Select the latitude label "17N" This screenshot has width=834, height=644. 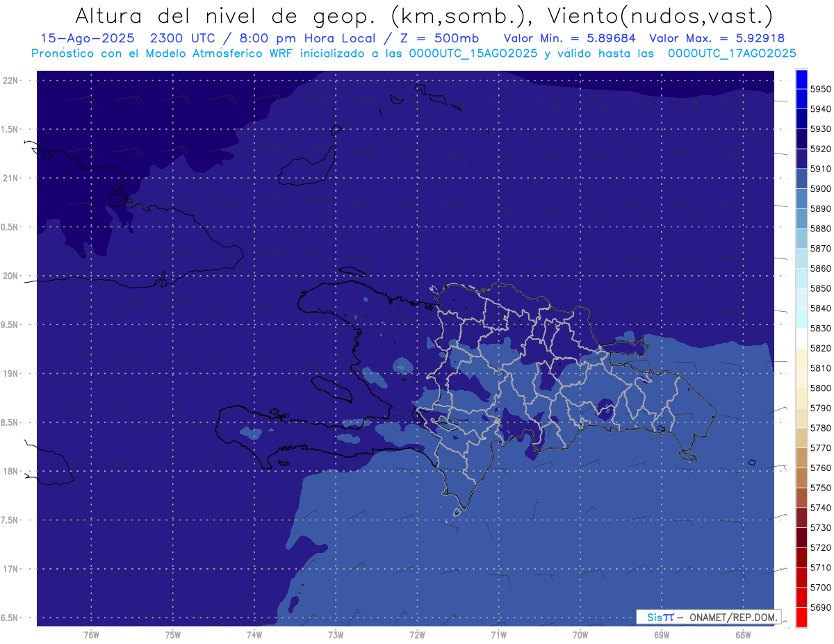pyautogui.click(x=10, y=569)
